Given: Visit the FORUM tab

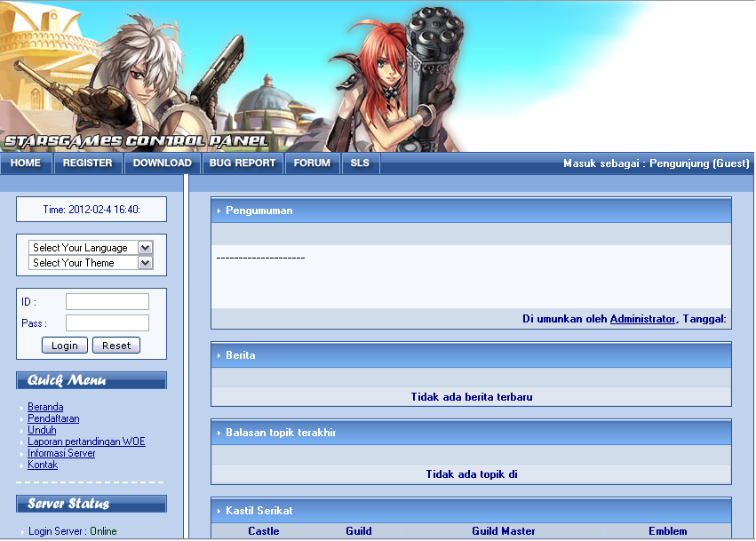Looking at the screenshot, I should [313, 163].
